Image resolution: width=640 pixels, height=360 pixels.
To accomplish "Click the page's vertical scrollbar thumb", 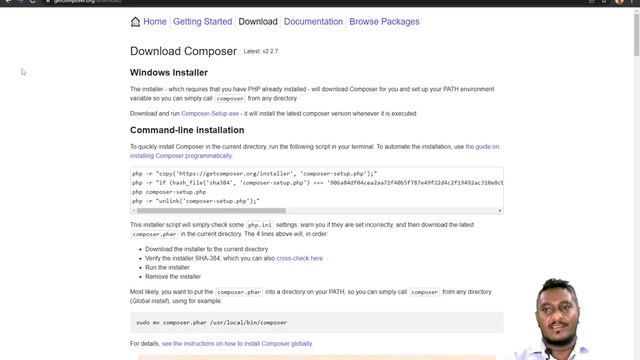I will coord(636,35).
